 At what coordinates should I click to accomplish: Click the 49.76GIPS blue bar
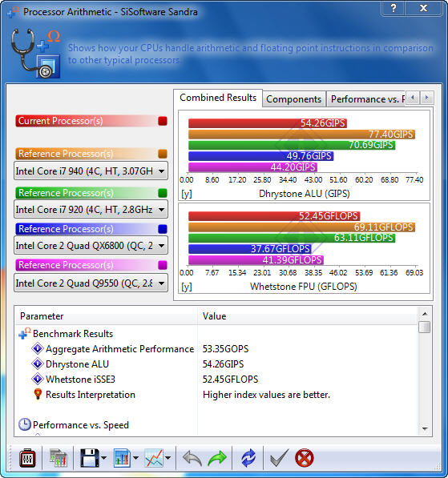point(261,156)
